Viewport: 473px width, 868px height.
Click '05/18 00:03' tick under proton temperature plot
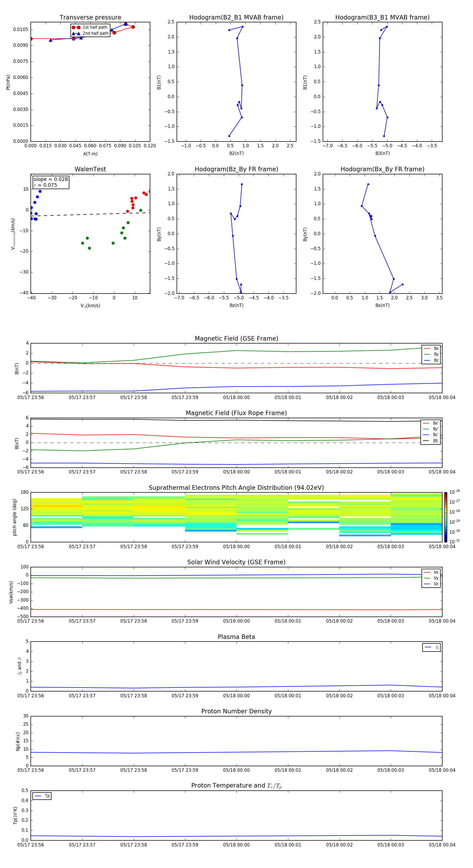[x=390, y=845]
